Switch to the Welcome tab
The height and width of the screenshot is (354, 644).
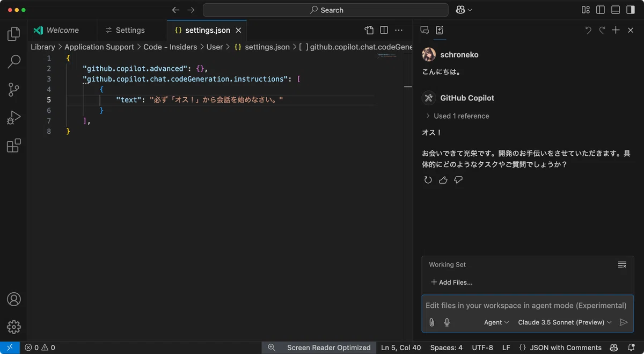[x=63, y=30]
